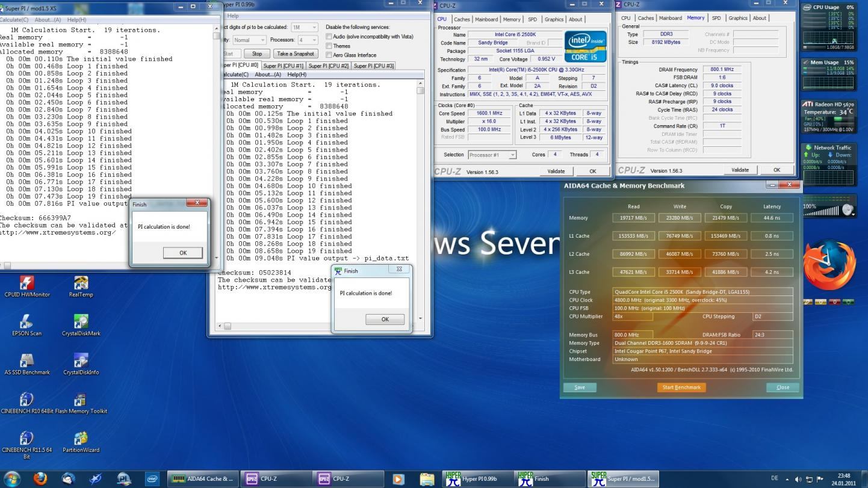Open CPUID HWMonitor desktop icon
Viewport: 868px width, 488px height.
[x=27, y=286]
